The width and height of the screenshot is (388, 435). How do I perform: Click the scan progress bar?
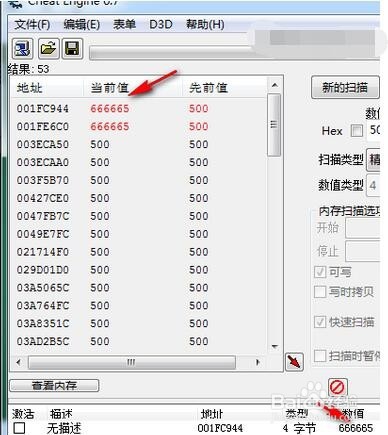pos(234,53)
